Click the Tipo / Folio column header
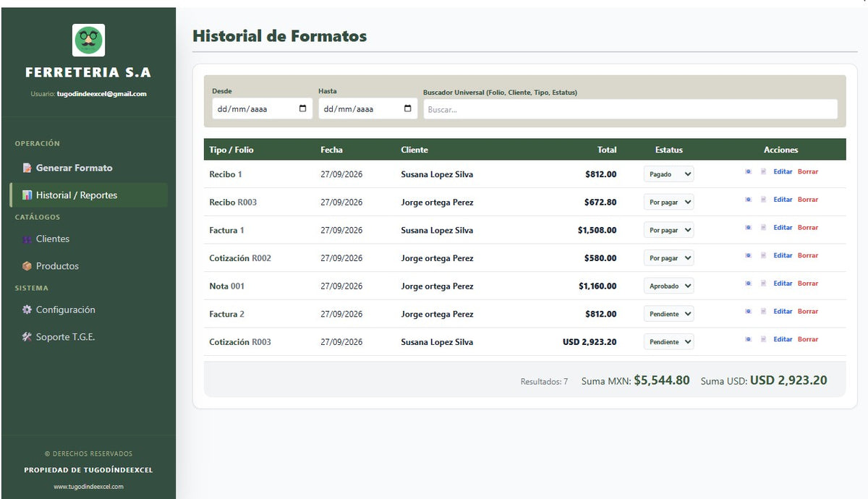This screenshot has height=499, width=868. (x=231, y=150)
